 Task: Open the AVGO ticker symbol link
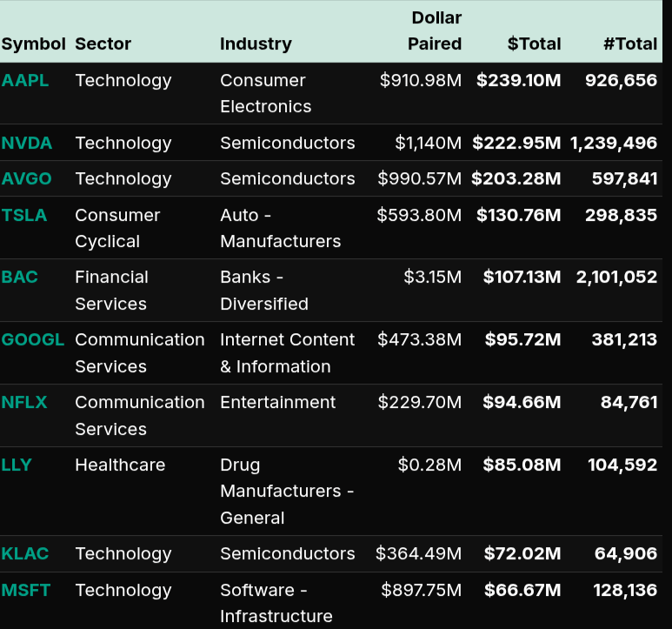pos(27,178)
